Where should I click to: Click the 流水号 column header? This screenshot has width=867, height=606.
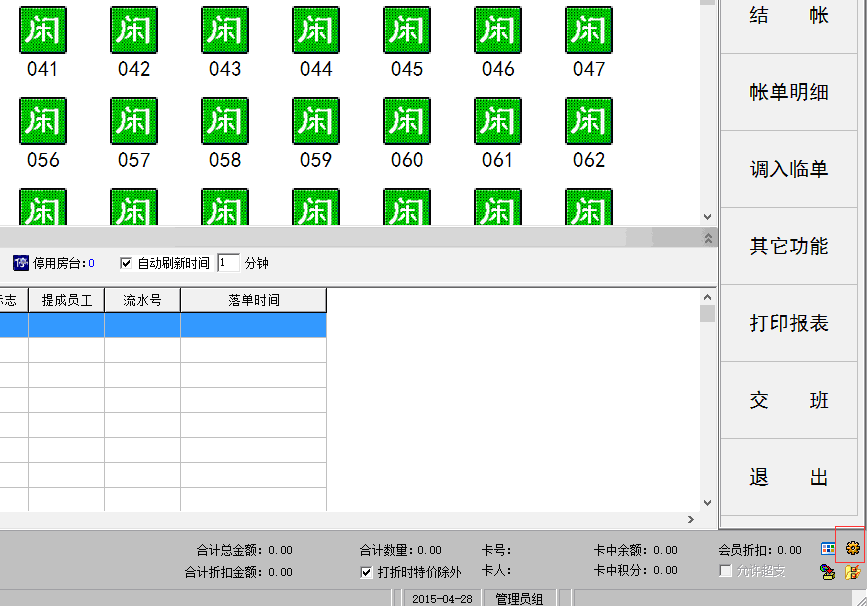[142, 300]
